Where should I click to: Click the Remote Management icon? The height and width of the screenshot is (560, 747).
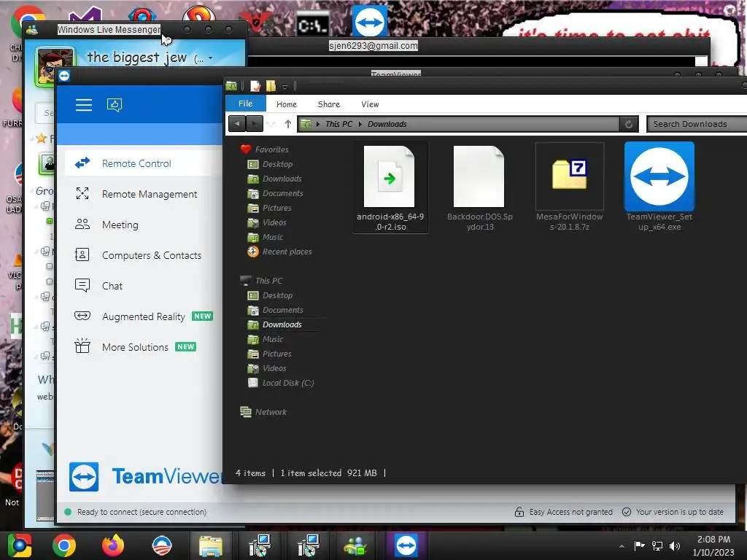[x=82, y=193]
